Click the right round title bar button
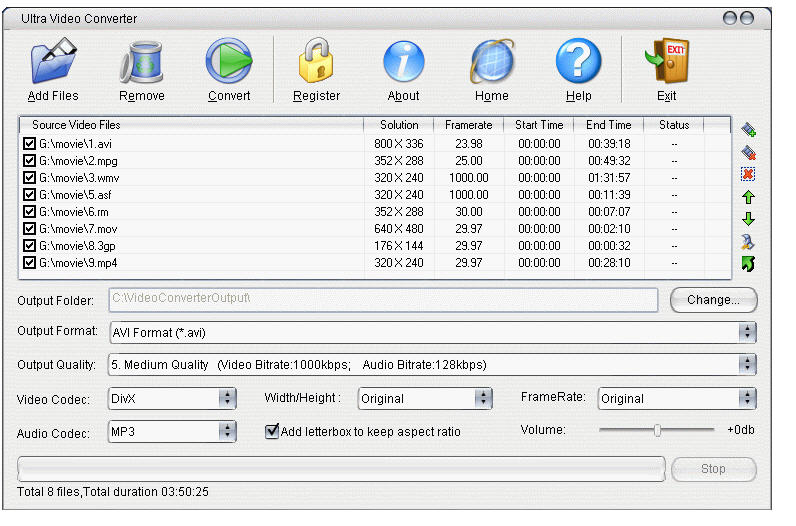Image resolution: width=796 pixels, height=526 pixels. coord(747,18)
